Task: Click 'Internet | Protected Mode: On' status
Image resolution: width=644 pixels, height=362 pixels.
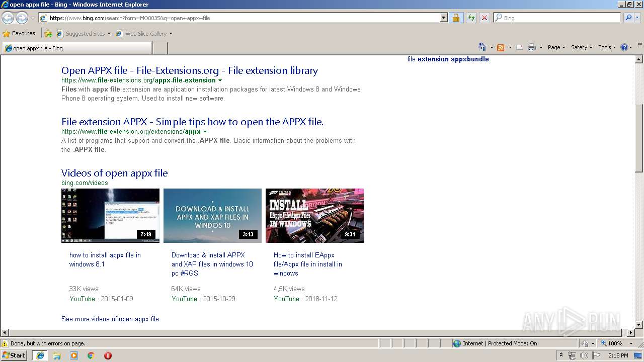Action: pyautogui.click(x=500, y=343)
